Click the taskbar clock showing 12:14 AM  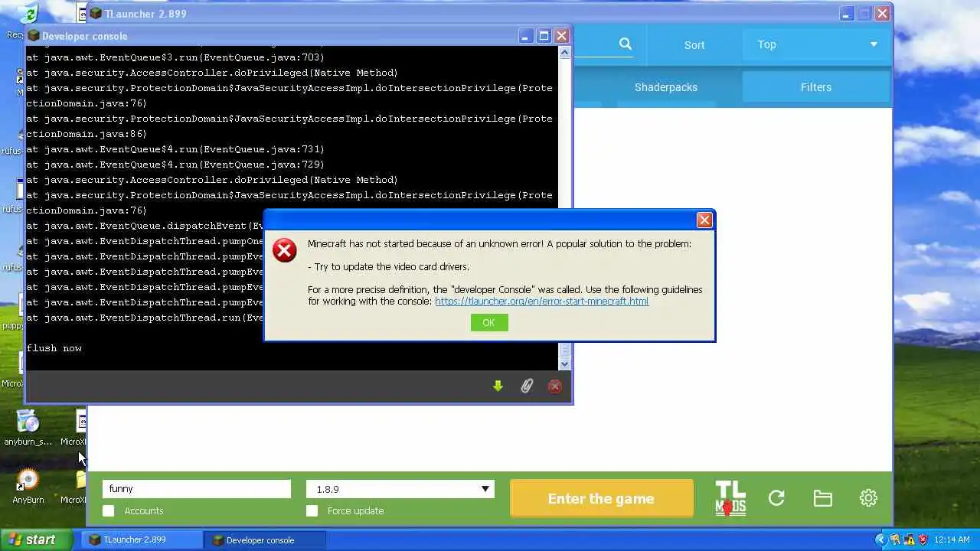click(x=952, y=540)
